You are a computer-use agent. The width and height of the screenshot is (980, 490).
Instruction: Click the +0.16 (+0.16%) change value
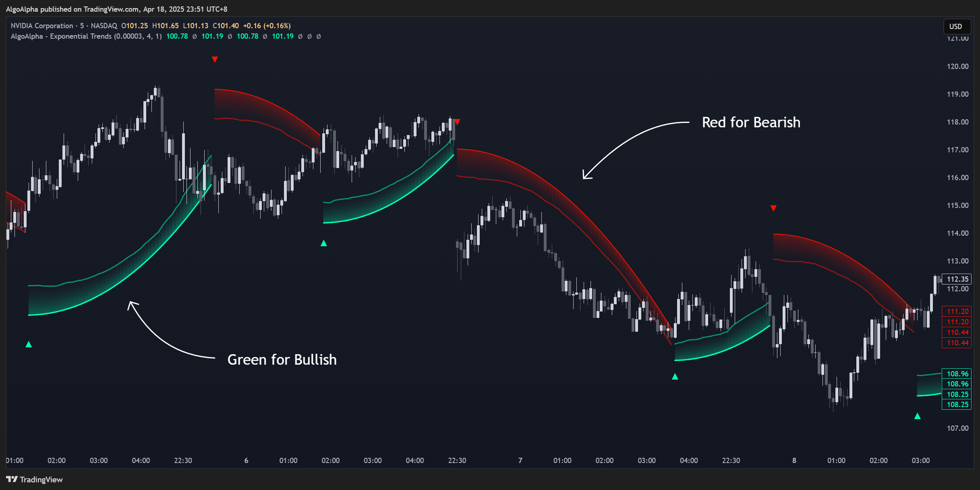[267, 25]
